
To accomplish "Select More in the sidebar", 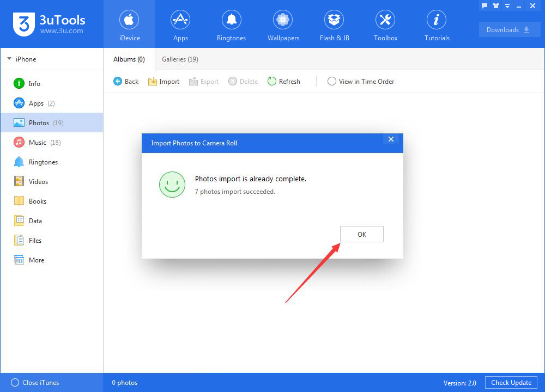I will click(52, 260).
